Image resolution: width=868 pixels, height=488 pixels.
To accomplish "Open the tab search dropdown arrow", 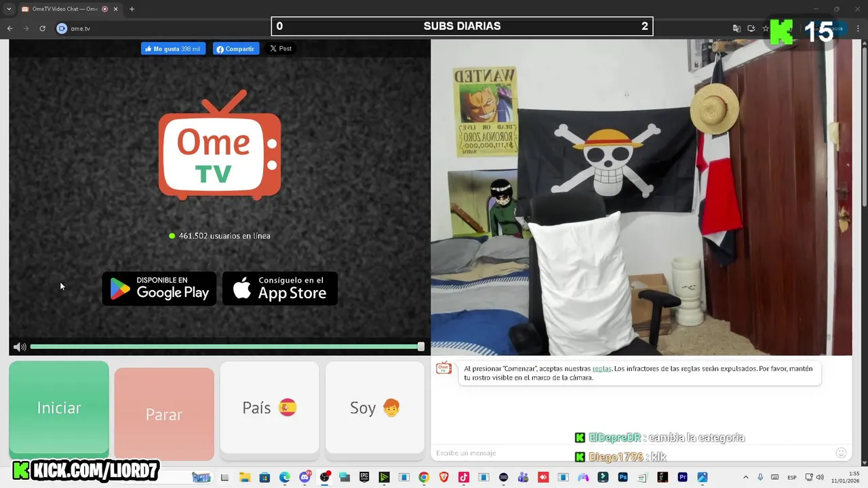I will (9, 9).
